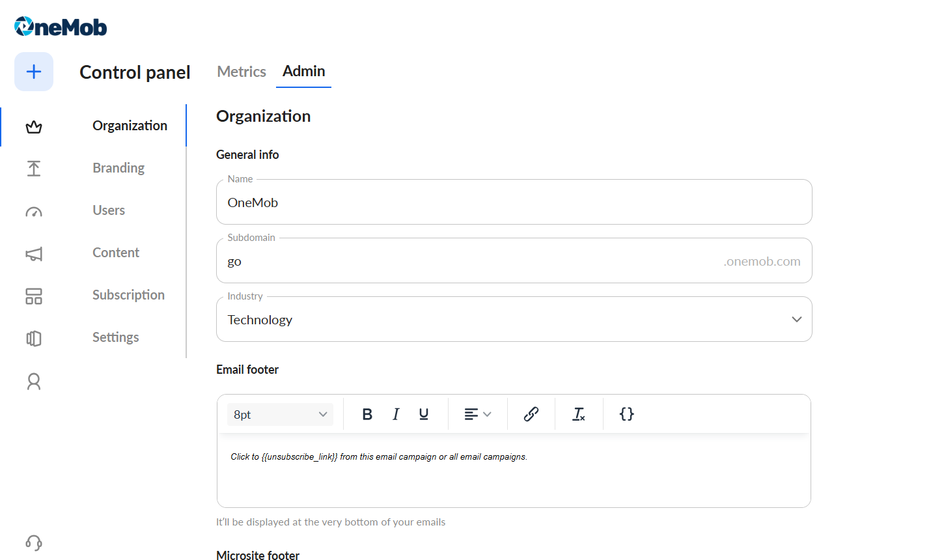This screenshot has width=931, height=560.
Task: Insert a merge variable with curly braces
Action: coord(627,414)
